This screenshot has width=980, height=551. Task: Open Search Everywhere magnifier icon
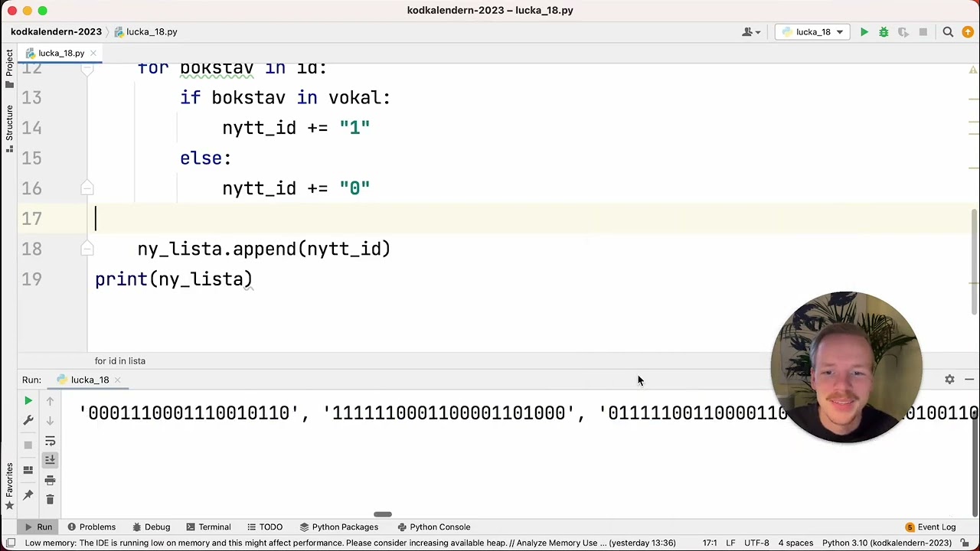(948, 32)
